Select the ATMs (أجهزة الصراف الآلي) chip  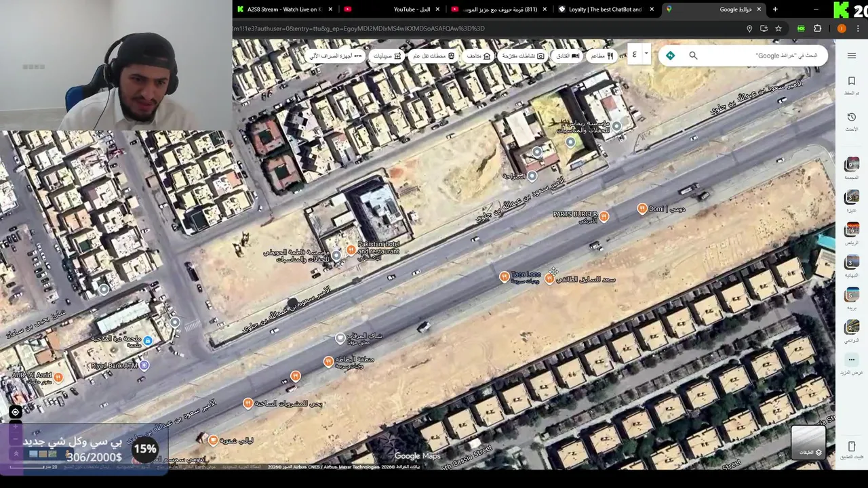pyautogui.click(x=335, y=56)
